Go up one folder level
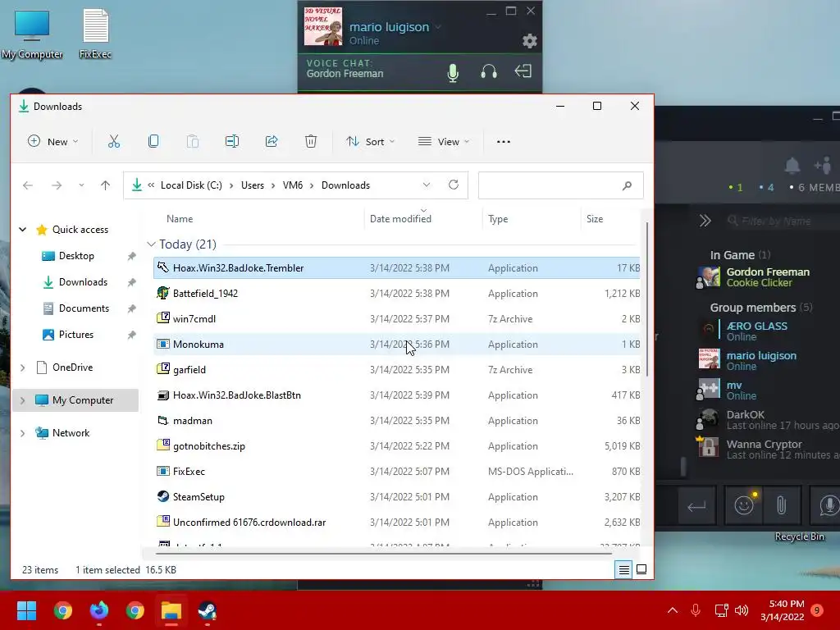The height and width of the screenshot is (630, 840). click(106, 185)
